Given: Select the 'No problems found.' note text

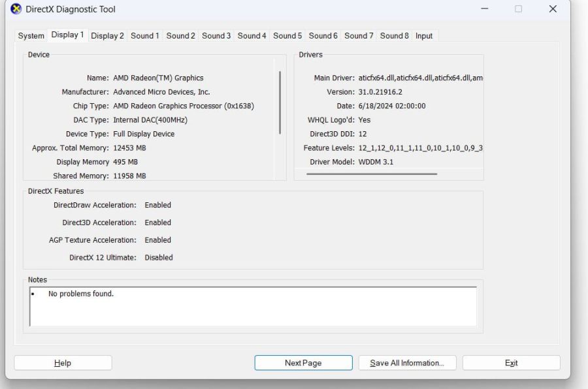Looking at the screenshot, I should pos(81,294).
